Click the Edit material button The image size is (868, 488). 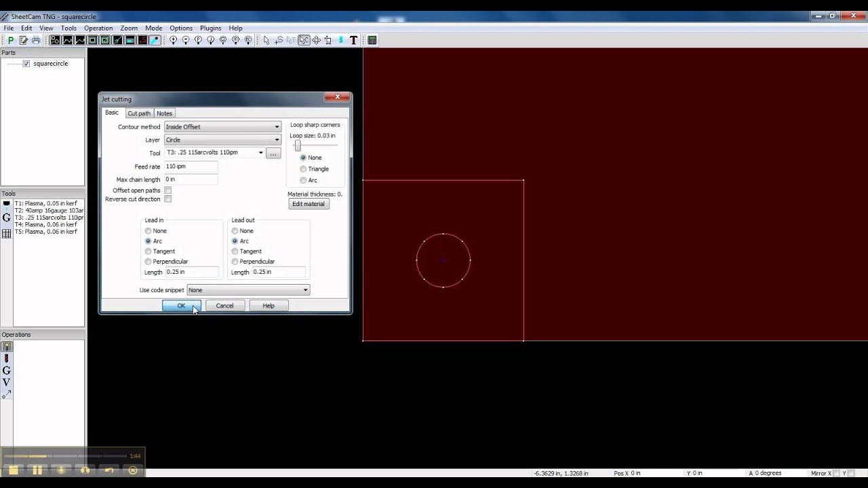click(x=309, y=204)
